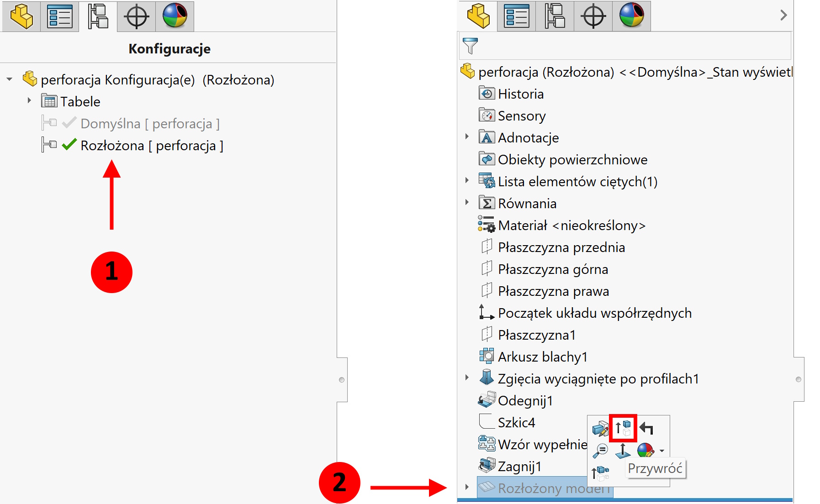Click the Appearance color ball in popup toolbar
Viewport: 820px width, 504px height.
click(645, 451)
